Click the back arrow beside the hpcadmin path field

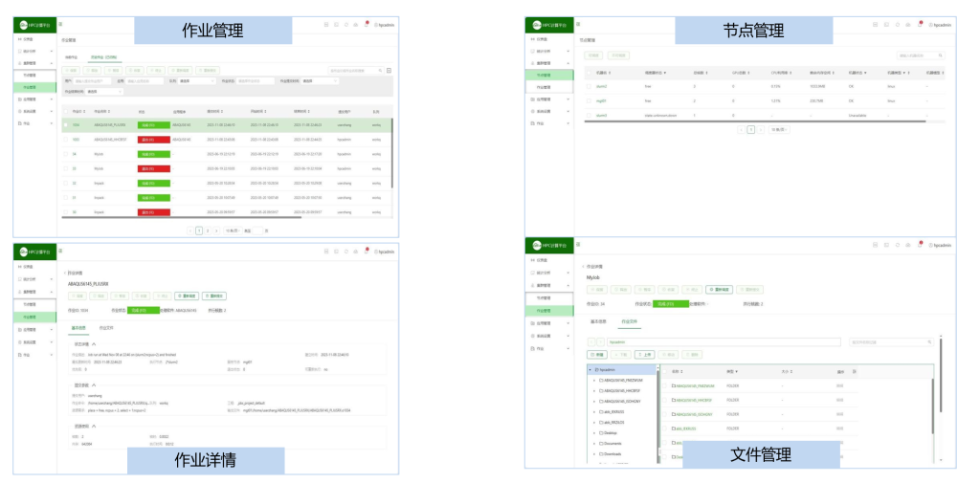point(590,341)
